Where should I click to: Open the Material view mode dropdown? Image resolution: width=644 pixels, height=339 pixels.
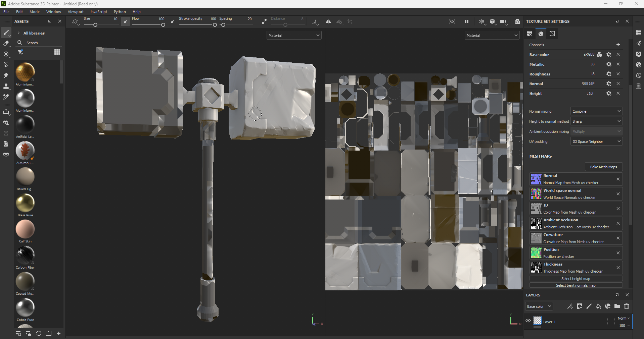coord(294,35)
